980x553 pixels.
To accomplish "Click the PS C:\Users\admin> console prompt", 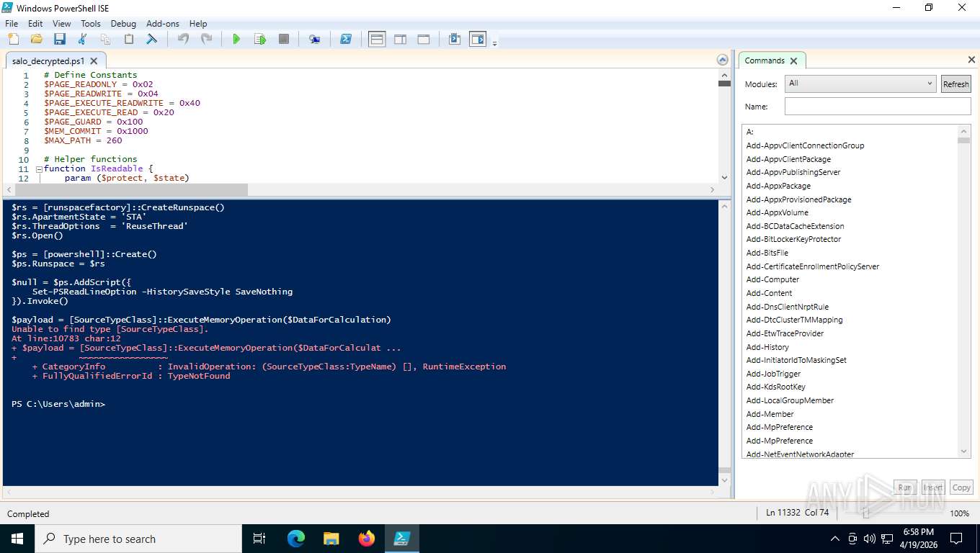I will 58,404.
